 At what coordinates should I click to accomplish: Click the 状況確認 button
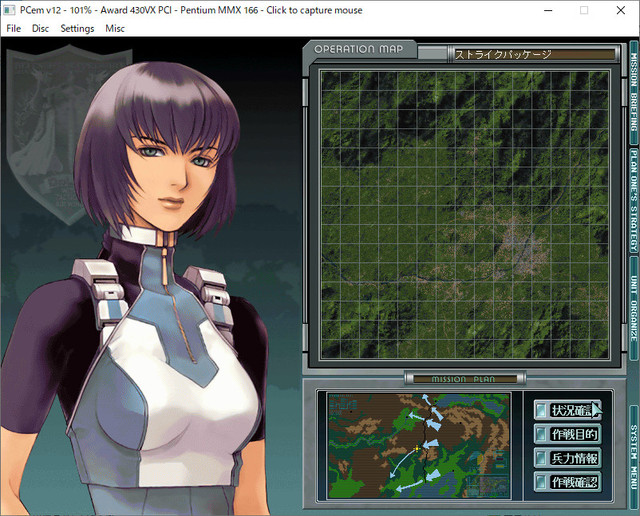567,410
